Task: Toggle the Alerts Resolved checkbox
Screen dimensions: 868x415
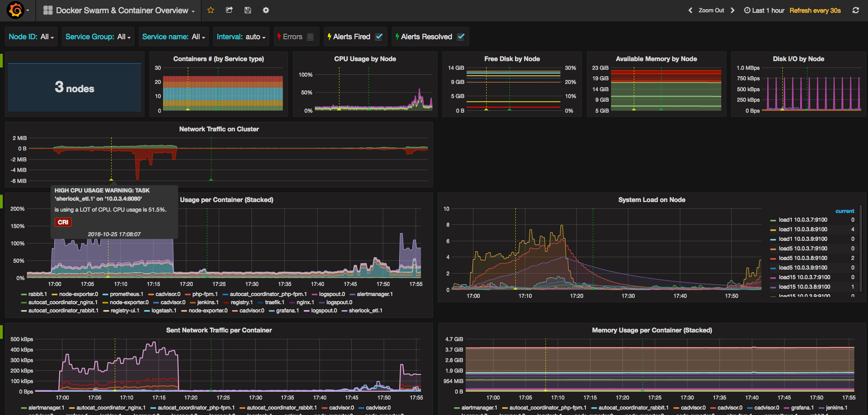Action: [461, 36]
